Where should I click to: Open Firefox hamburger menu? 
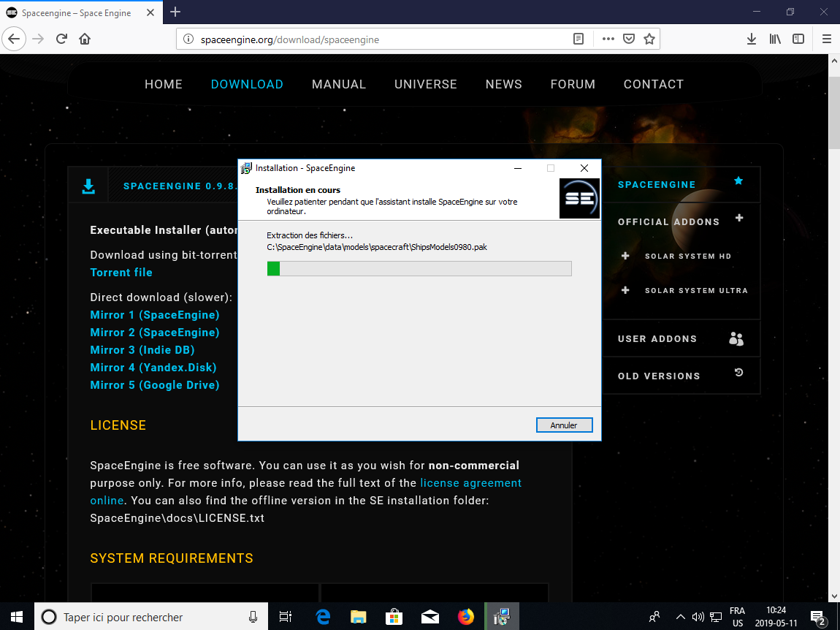(x=827, y=39)
